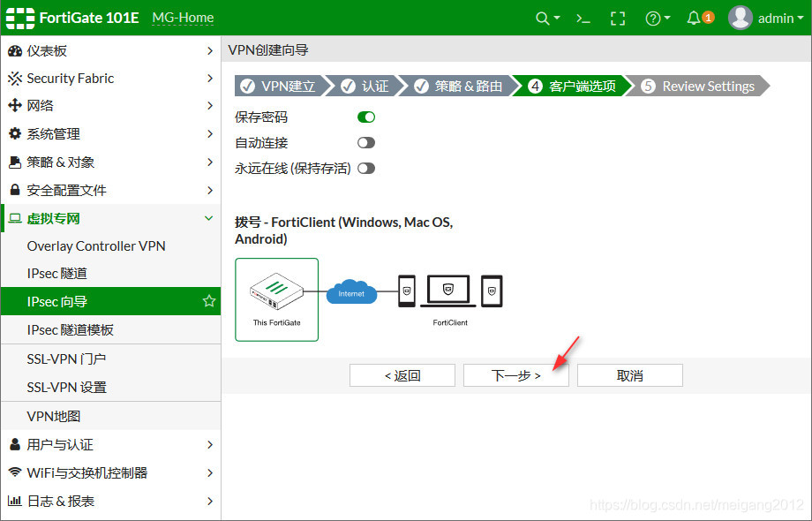
Task: Click the Internet cloud icon
Action: pos(351,291)
